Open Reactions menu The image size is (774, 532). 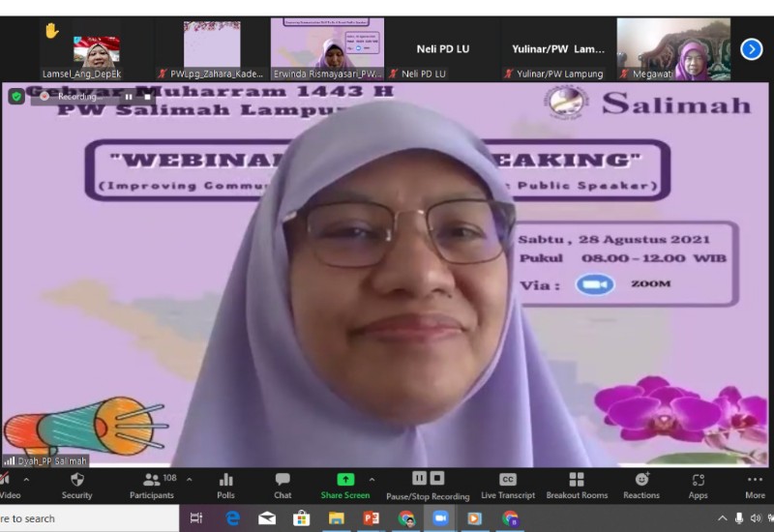tap(641, 486)
